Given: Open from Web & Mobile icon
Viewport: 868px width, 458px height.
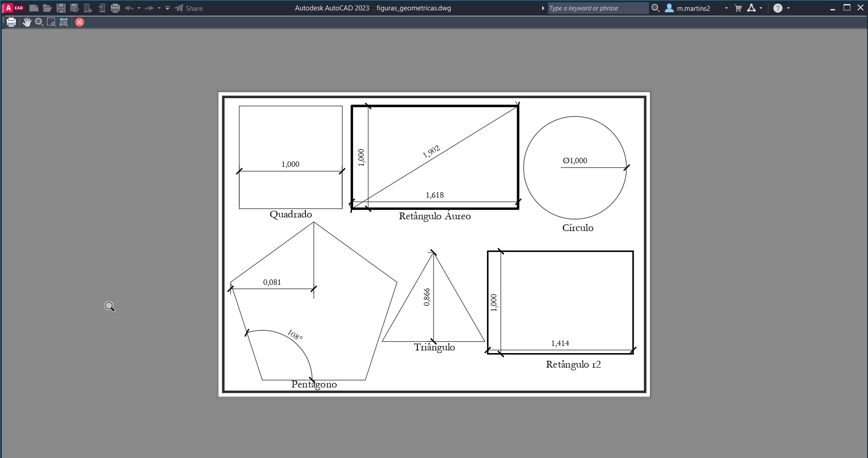Looking at the screenshot, I should (x=88, y=8).
